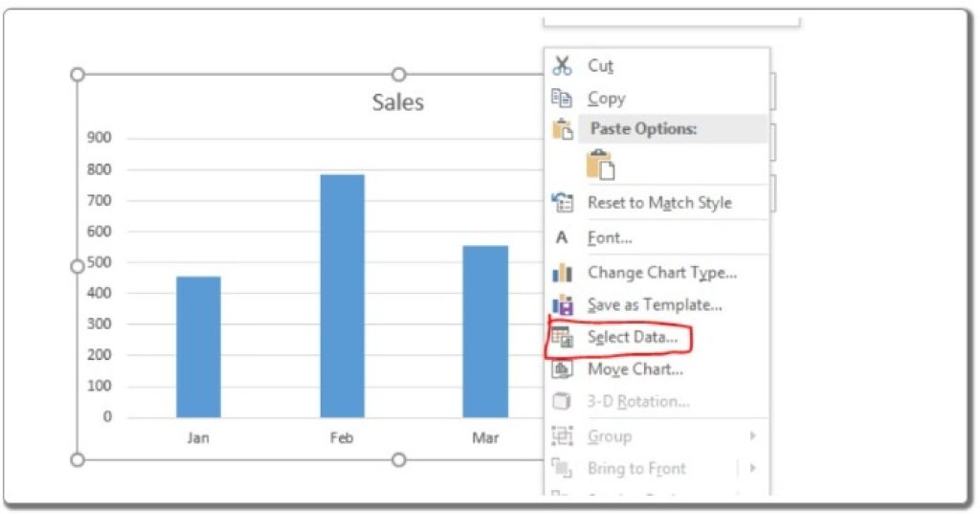Screen dimensions: 980x514
Task: Click the 200 value axis label
Action: pyautogui.click(x=100, y=354)
